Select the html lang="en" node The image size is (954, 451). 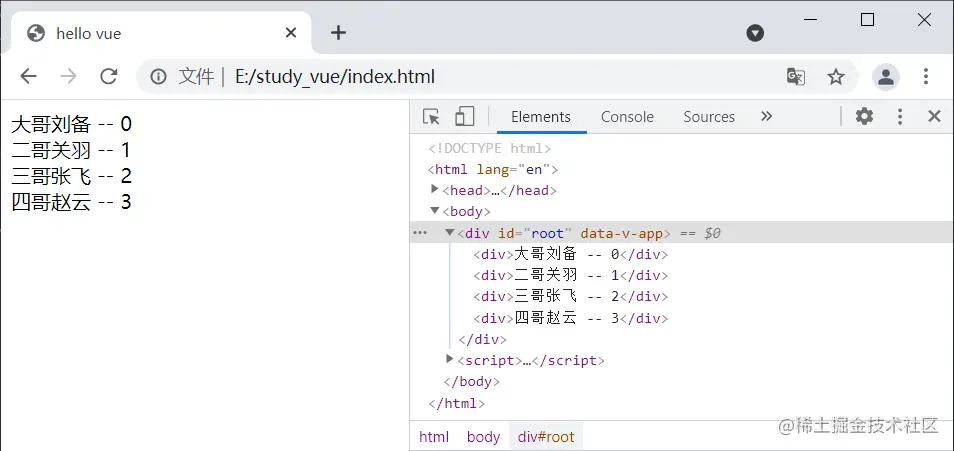[493, 169]
